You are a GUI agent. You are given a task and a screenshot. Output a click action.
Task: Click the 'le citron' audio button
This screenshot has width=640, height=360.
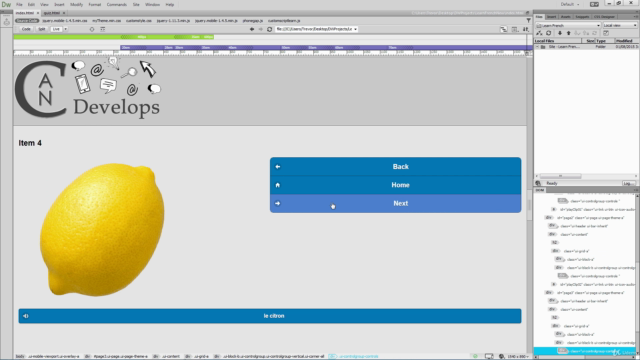pyautogui.click(x=270, y=316)
